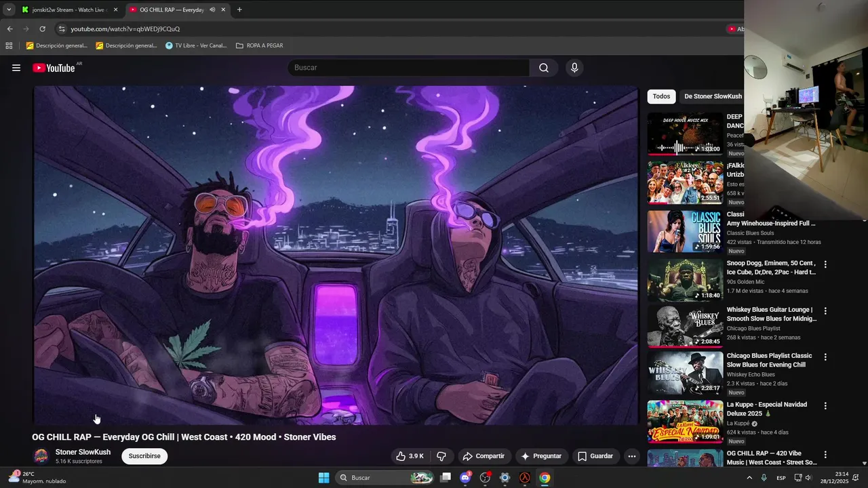This screenshot has width=868, height=488.
Task: Click the video title OG CHILL RAP text
Action: 184,437
